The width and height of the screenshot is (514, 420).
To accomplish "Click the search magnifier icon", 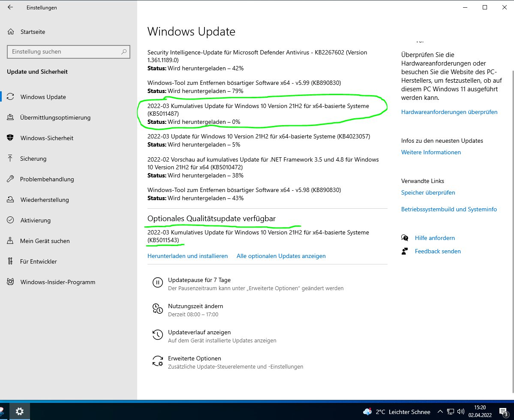I will click(124, 52).
